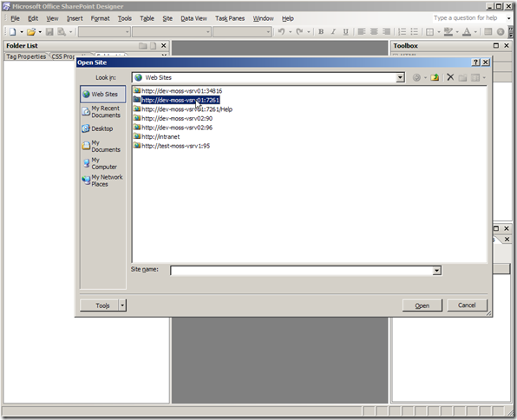Click the Save disk toolbar icon
Viewport: 517px width, 420px height.
(x=49, y=31)
